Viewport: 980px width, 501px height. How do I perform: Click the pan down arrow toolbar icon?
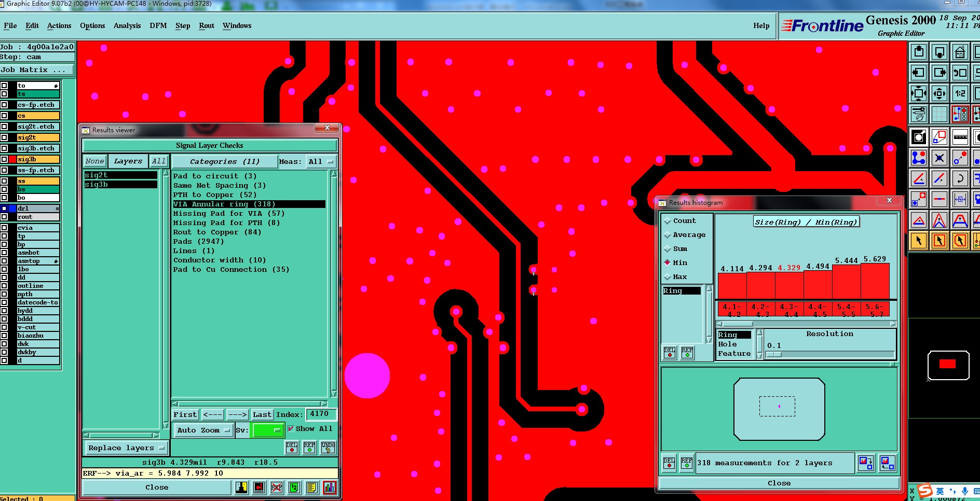940,52
